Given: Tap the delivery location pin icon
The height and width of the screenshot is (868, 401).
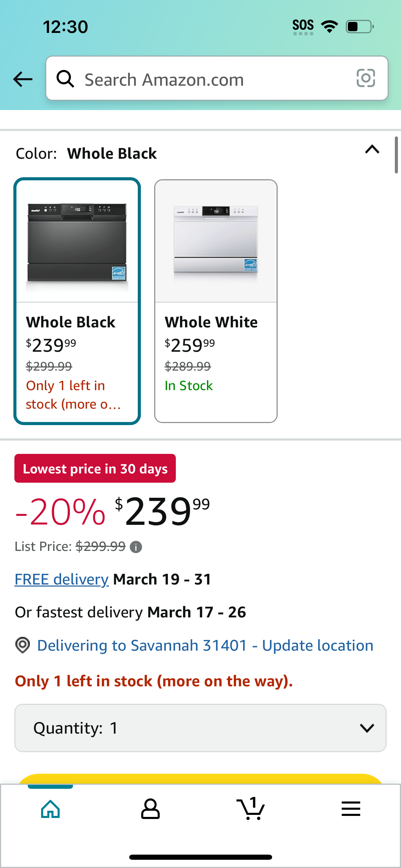Looking at the screenshot, I should pyautogui.click(x=23, y=645).
